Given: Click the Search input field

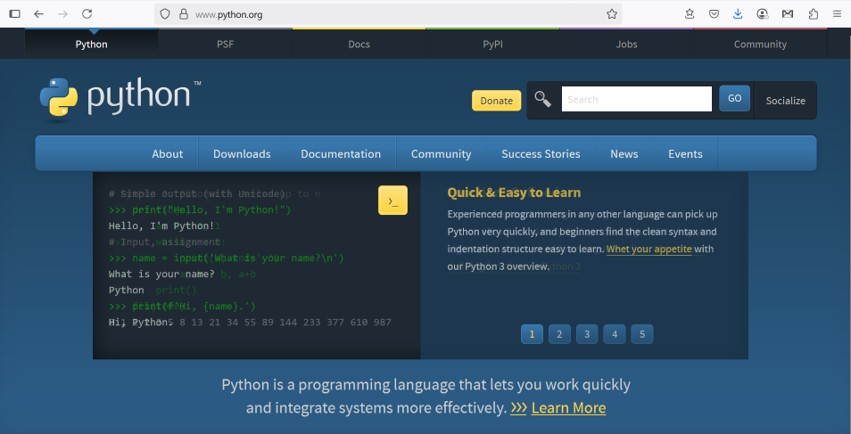Looking at the screenshot, I should tap(637, 99).
